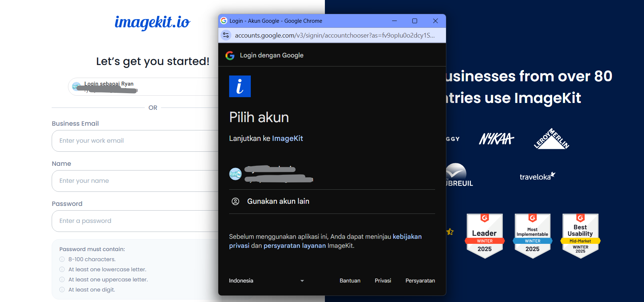Click the Nykaa brand logo
This screenshot has width=644, height=302.
[x=497, y=139]
